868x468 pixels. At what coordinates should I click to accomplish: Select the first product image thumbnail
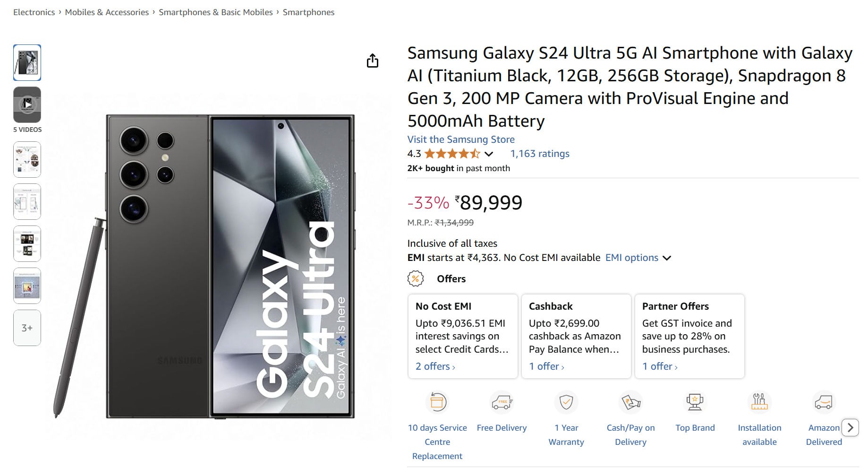pos(27,62)
